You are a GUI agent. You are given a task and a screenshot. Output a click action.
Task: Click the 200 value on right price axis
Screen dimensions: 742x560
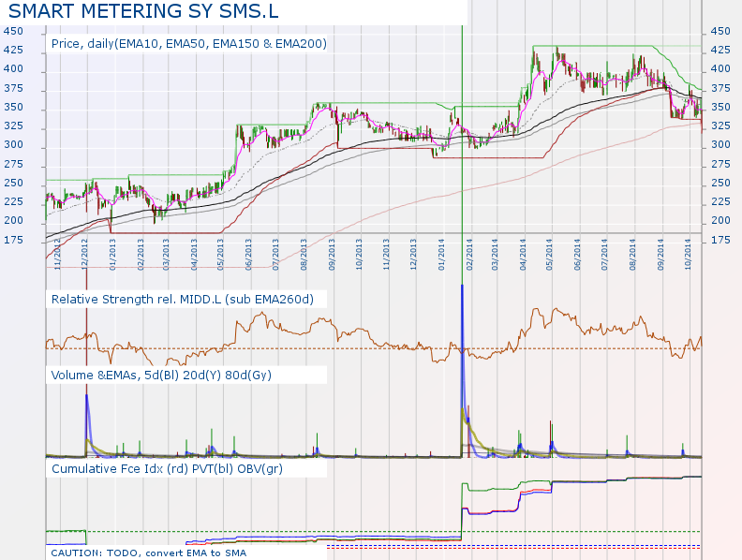pos(720,220)
